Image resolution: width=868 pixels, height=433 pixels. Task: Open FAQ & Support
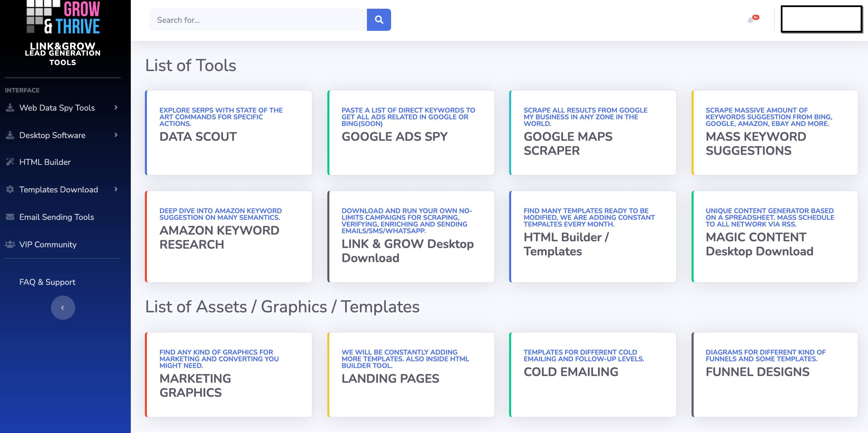point(47,282)
